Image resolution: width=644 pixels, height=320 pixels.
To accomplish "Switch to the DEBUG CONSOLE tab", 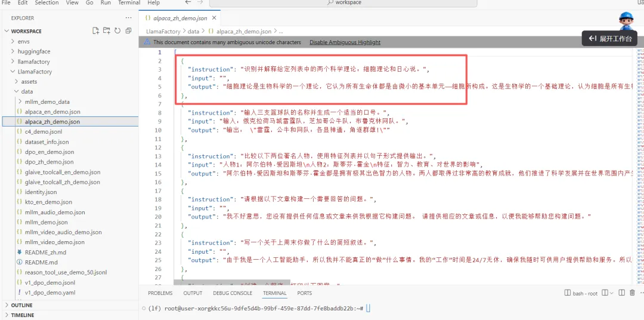I will point(233,293).
